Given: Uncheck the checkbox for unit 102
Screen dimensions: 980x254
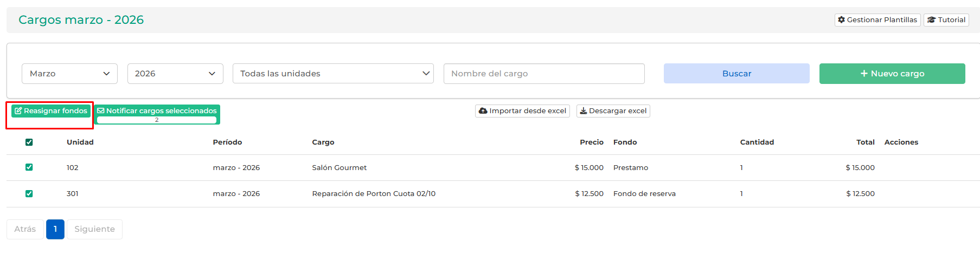Looking at the screenshot, I should coord(29,167).
